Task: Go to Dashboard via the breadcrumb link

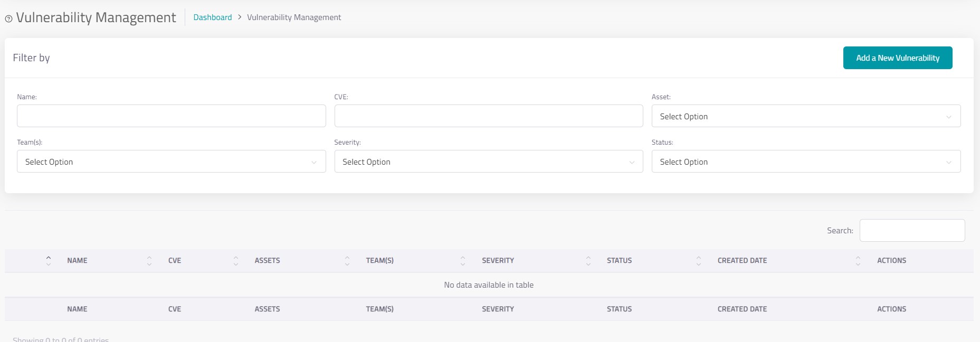Action: [x=212, y=17]
